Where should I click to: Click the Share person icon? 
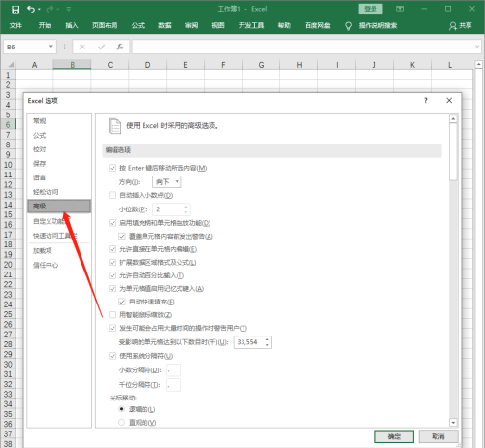tap(453, 26)
